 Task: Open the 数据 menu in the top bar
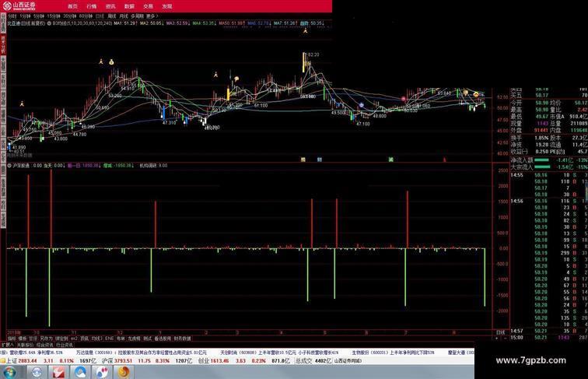(129, 6)
